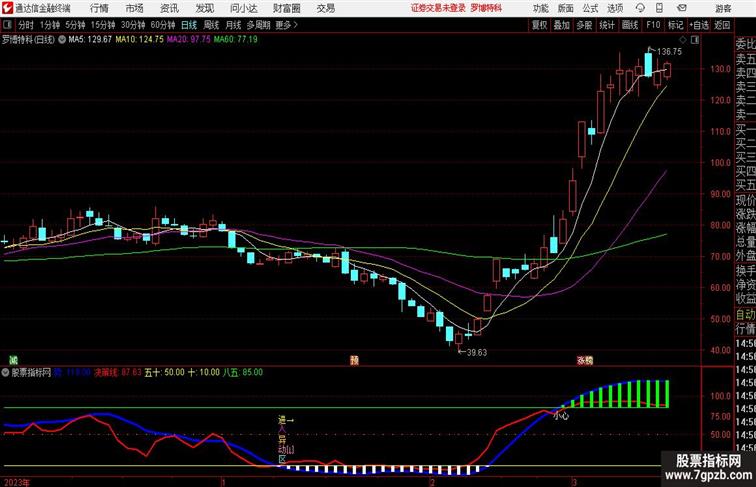
Task: Click the MA10: 124.75 value label
Action: pos(139,40)
